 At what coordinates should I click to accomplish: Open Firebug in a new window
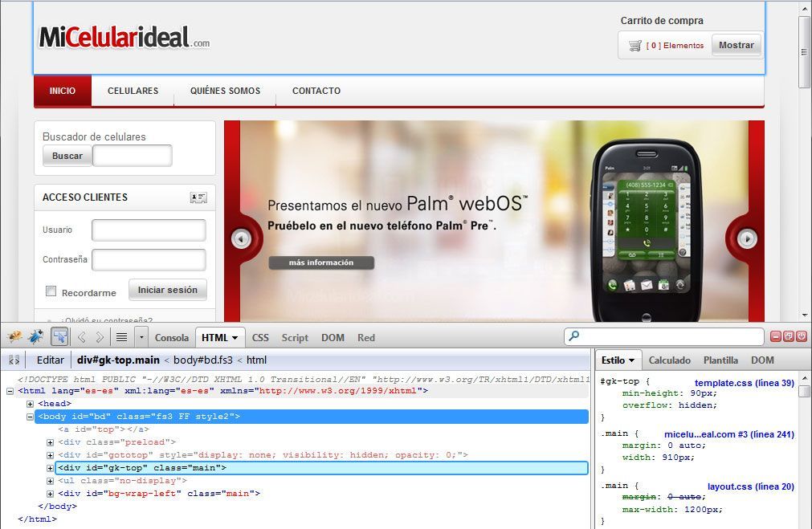[x=788, y=336]
